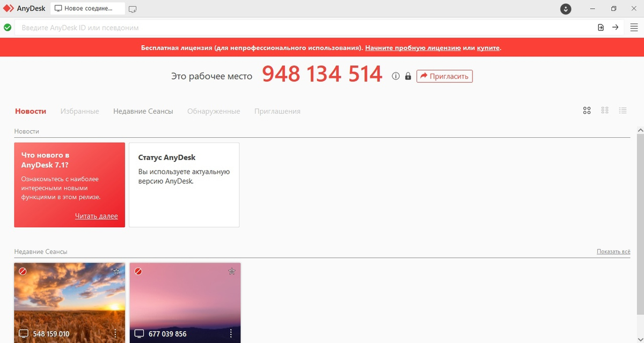Click the Читать далее link
Image resolution: width=644 pixels, height=343 pixels.
pos(97,216)
